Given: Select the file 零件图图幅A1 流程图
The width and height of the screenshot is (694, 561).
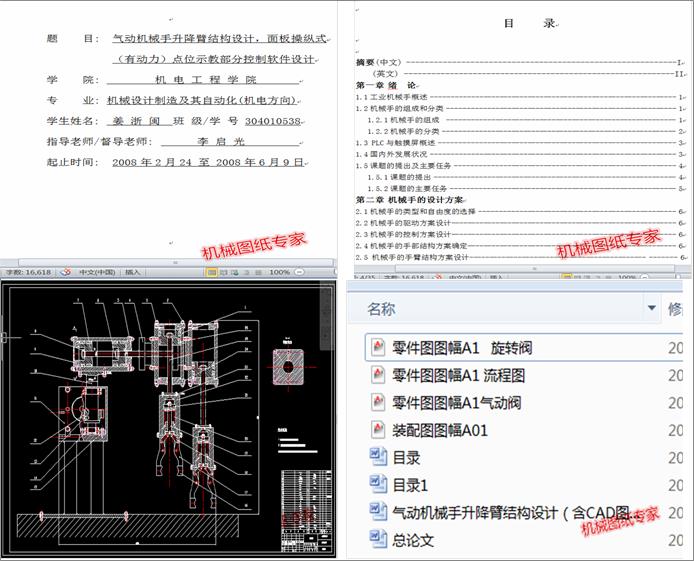Looking at the screenshot, I should 459,376.
